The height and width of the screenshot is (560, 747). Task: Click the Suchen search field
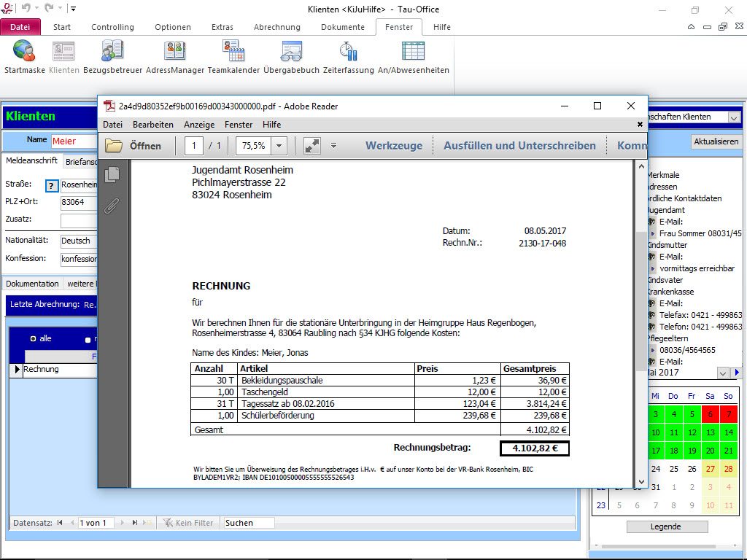pos(248,523)
